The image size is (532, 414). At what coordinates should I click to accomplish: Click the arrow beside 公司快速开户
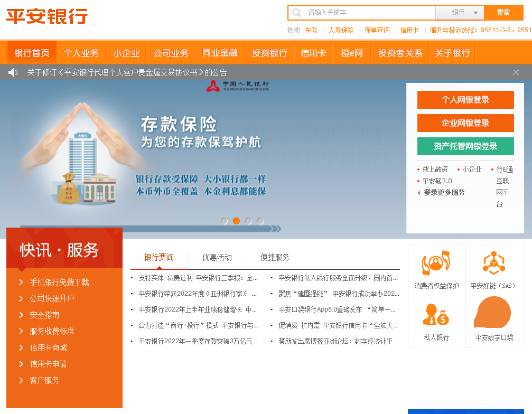21,298
